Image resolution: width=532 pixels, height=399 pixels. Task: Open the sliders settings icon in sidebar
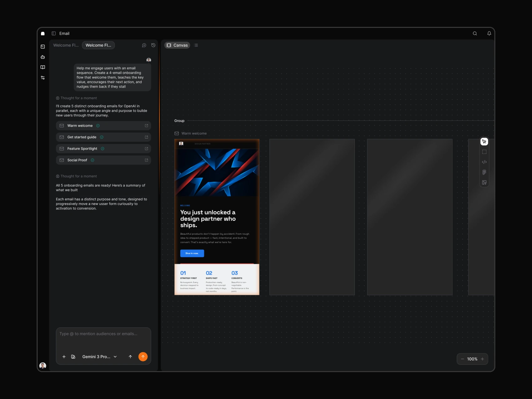pos(43,78)
